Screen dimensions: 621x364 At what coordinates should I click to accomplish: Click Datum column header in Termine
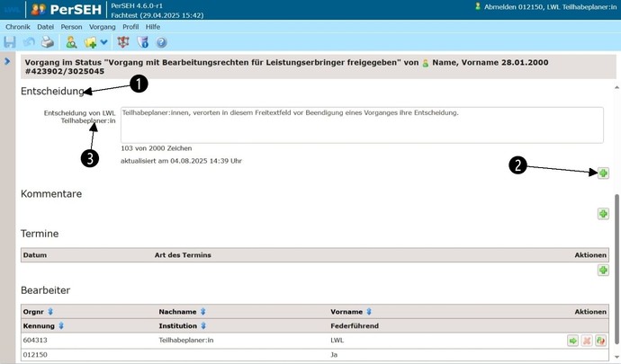[x=35, y=255]
